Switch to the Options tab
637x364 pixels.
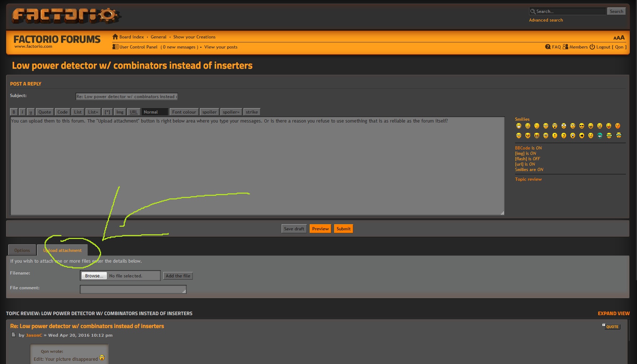(22, 250)
